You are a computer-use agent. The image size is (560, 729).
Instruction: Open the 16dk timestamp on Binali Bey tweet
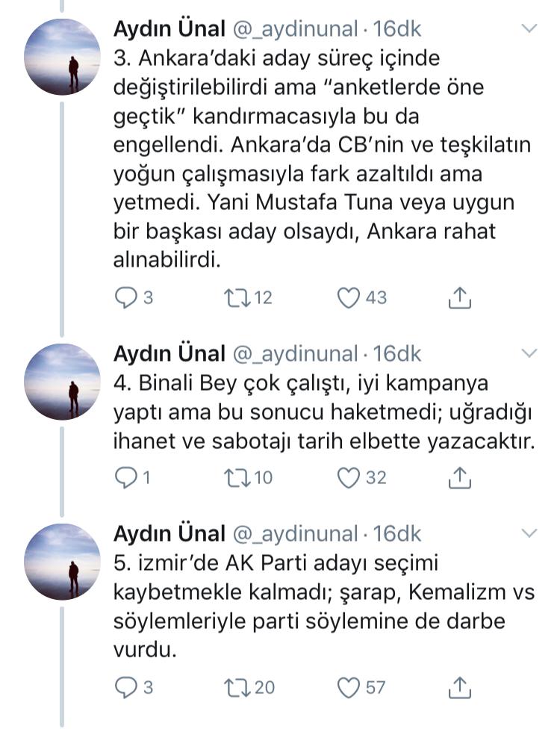pos(397,353)
